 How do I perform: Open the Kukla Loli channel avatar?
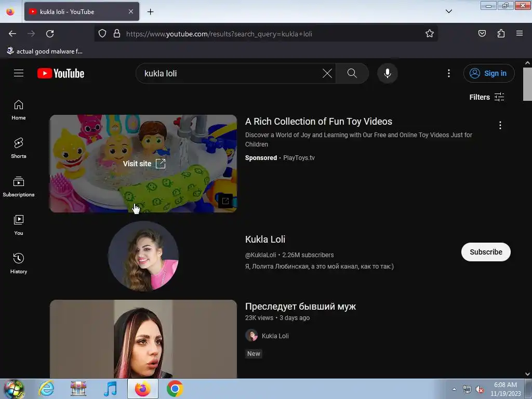[143, 256]
